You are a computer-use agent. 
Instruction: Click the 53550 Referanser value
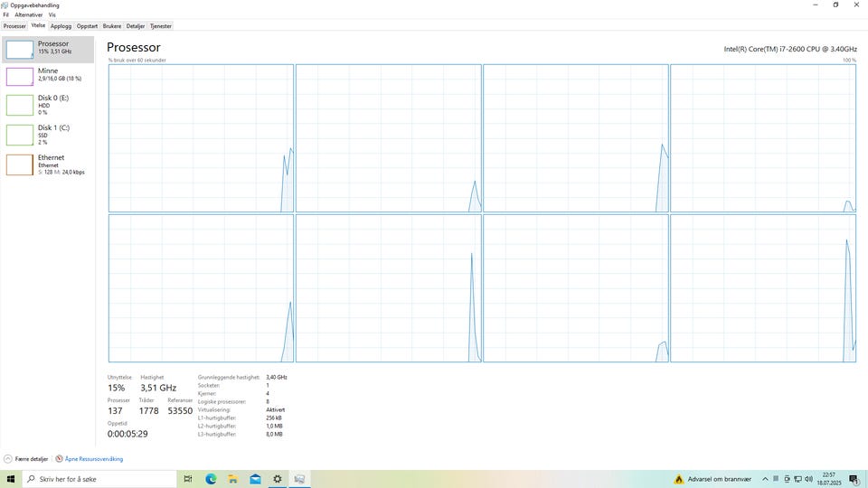click(180, 411)
